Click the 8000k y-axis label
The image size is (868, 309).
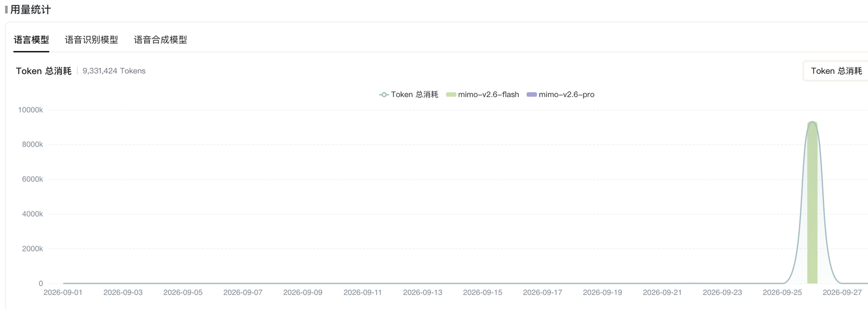[32, 144]
